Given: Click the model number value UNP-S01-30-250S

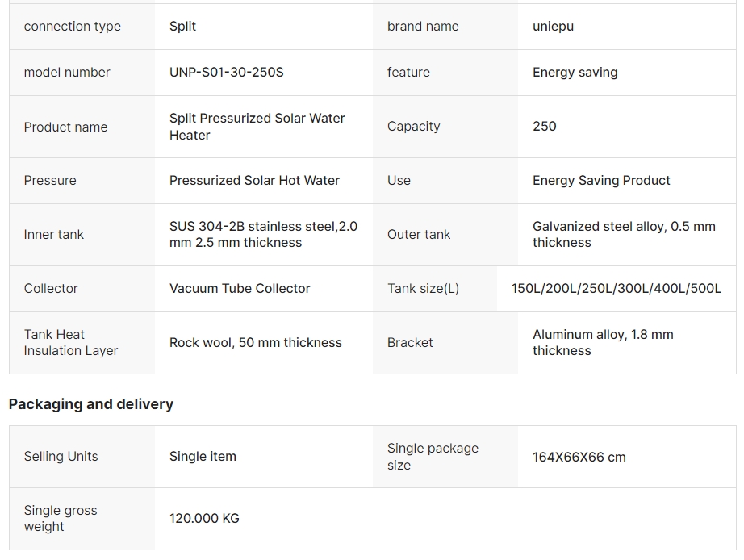Looking at the screenshot, I should click(x=226, y=73).
